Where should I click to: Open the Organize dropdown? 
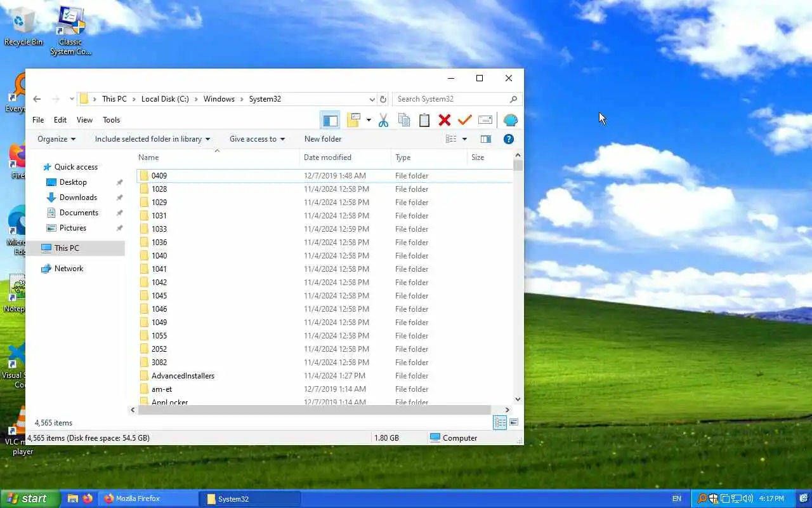click(56, 139)
